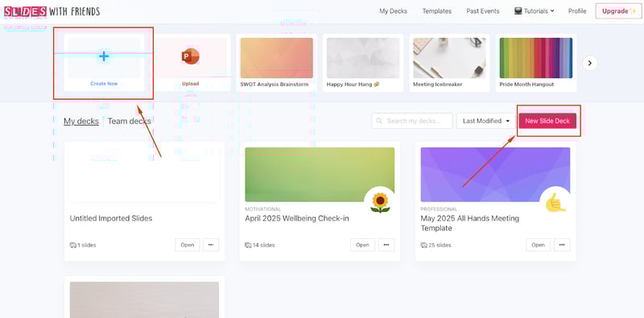Click the hand emoji on the All Hands deck
This screenshot has width=644, height=318.
click(x=555, y=203)
